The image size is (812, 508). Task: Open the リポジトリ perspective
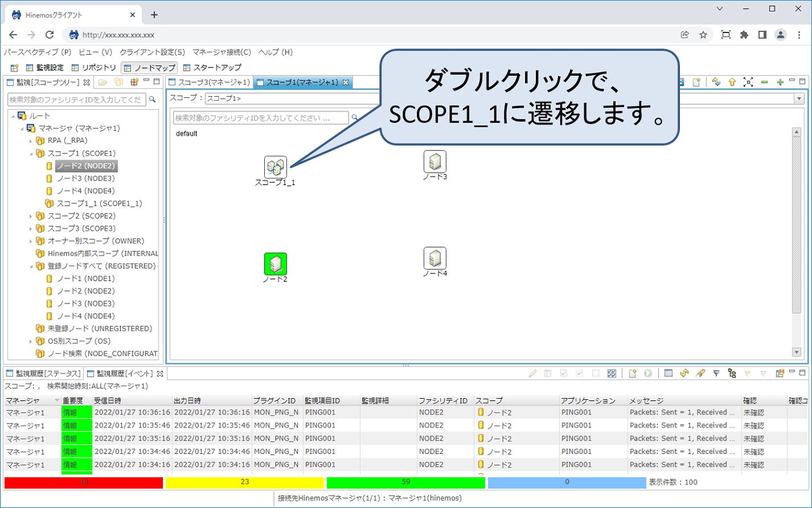[x=93, y=68]
